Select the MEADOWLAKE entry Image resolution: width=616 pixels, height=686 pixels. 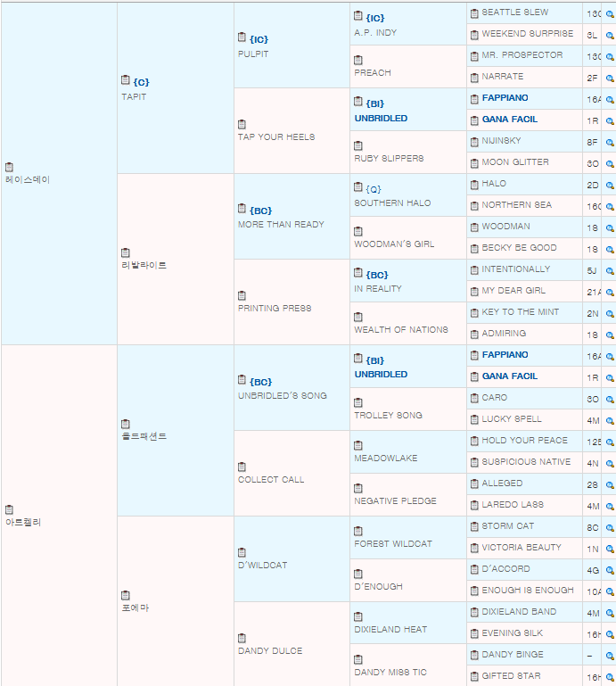coord(386,458)
